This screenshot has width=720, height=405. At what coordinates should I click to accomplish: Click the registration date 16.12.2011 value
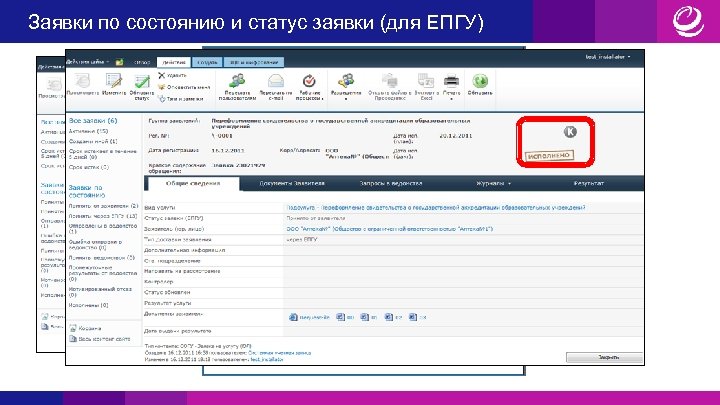pyautogui.click(x=228, y=151)
